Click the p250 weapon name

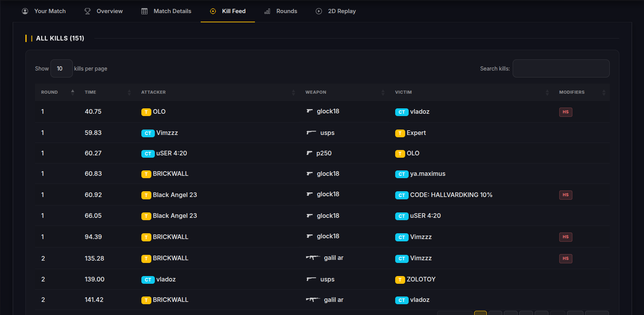(x=324, y=153)
